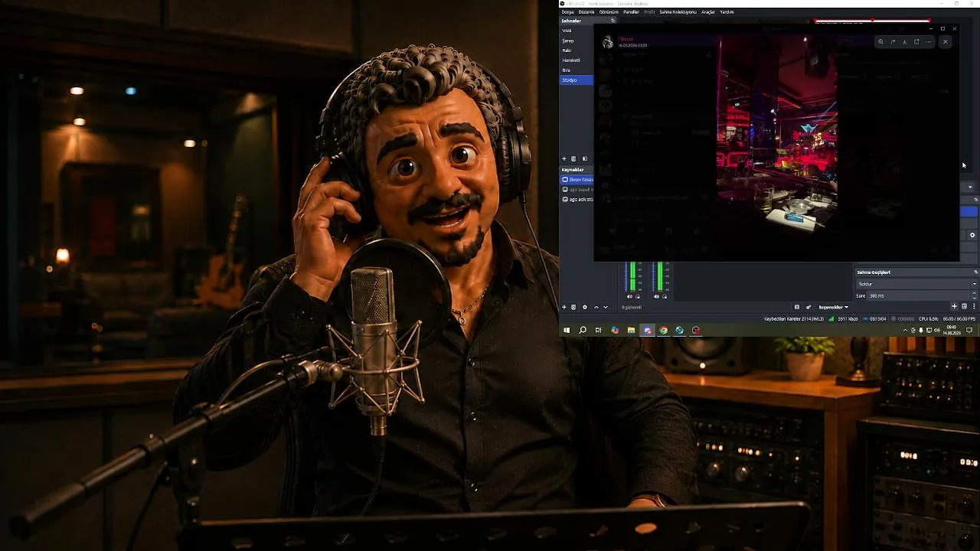Open the Windows notification center
Viewport: 980px width, 551px height.
pyautogui.click(x=969, y=331)
